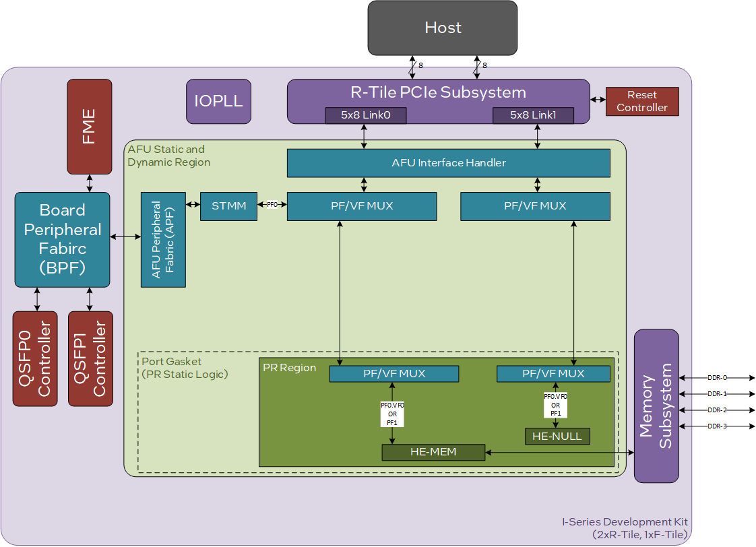Viewport: 756px width, 547px height.
Task: Select the Board Peripheral Fabric (BPF) block
Action: (62, 239)
